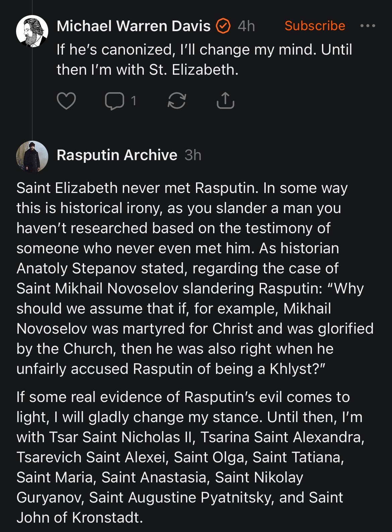Open comments via the speech bubble icon

pyautogui.click(x=115, y=101)
